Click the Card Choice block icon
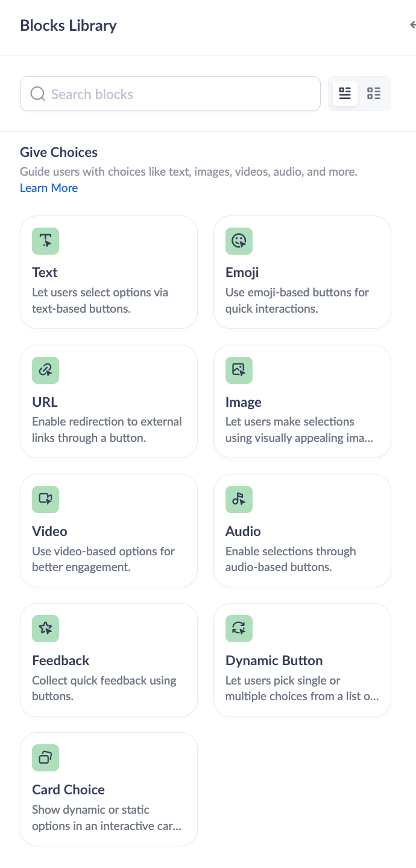This screenshot has width=416, height=868. [x=46, y=758]
